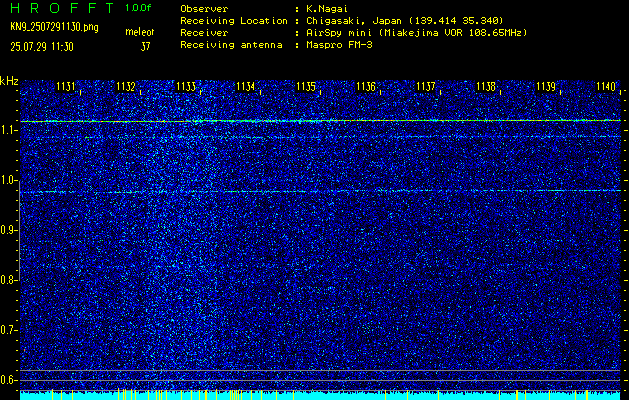Click the Maspro FM-3 antenna text
This screenshot has width=629, height=400.
pyautogui.click(x=339, y=45)
